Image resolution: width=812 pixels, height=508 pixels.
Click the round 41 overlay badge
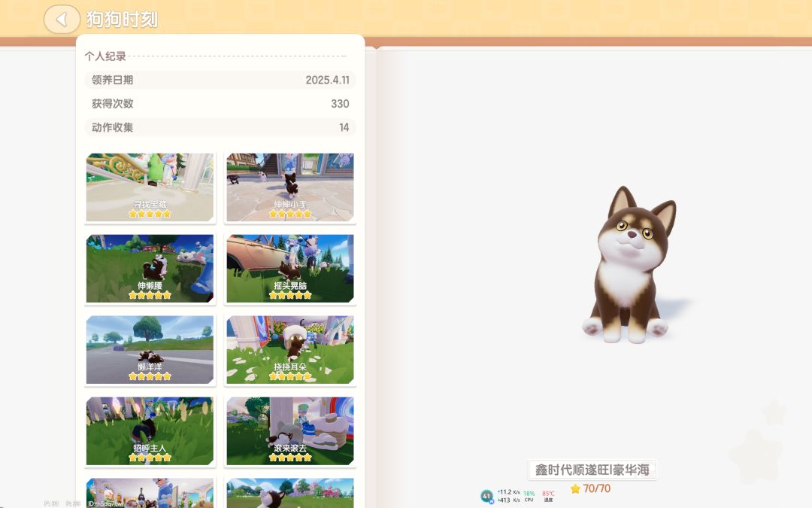[486, 496]
